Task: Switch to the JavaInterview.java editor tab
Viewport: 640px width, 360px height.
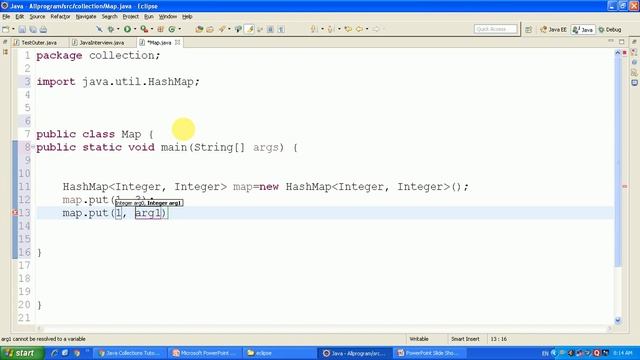Action: 102,42
